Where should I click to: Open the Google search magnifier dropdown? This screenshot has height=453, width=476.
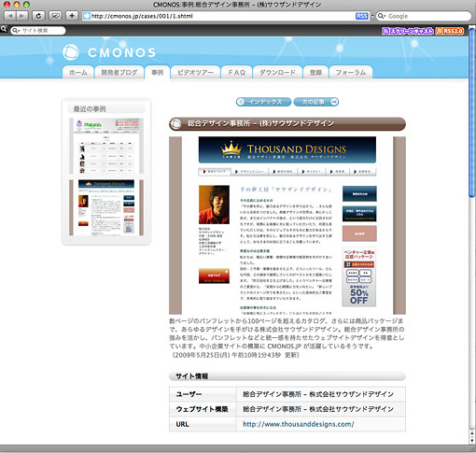382,16
